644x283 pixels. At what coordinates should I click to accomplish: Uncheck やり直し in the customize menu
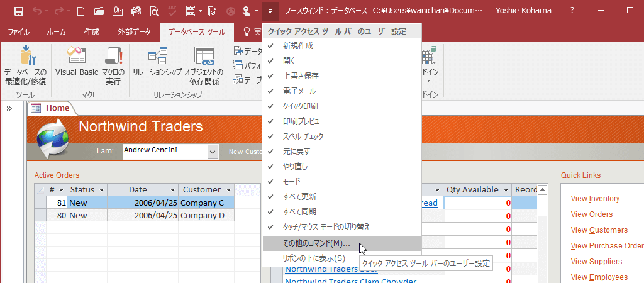pos(341,167)
